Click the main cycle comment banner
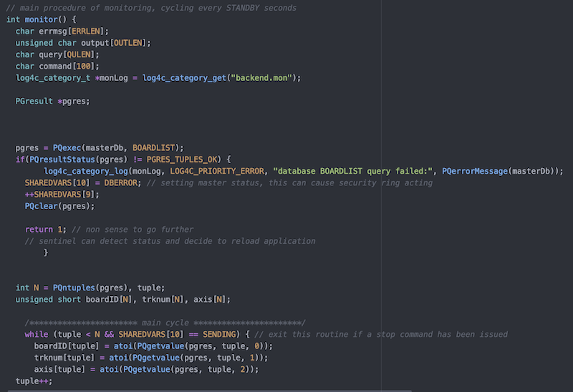The height and width of the screenshot is (392, 573). tap(165, 323)
